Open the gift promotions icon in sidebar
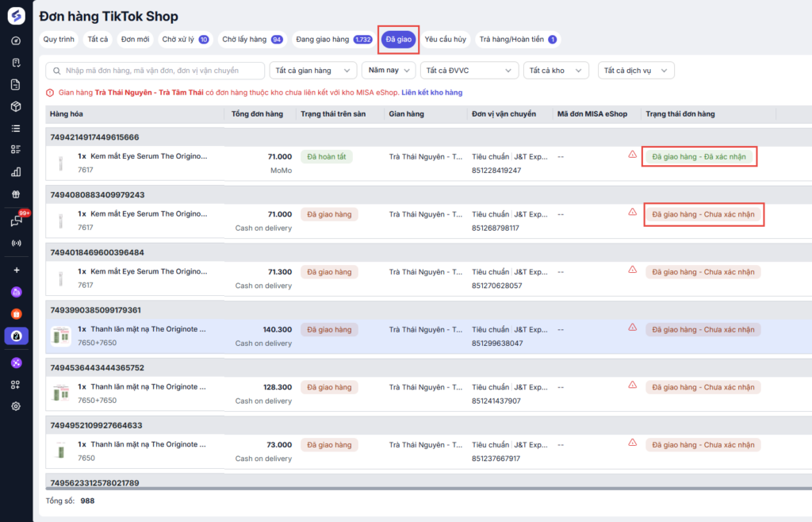812x522 pixels. click(x=16, y=194)
